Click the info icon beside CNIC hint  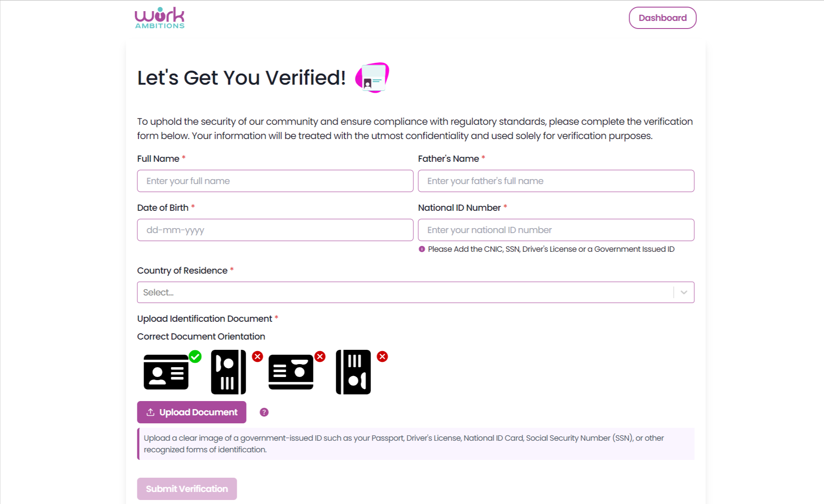point(422,249)
